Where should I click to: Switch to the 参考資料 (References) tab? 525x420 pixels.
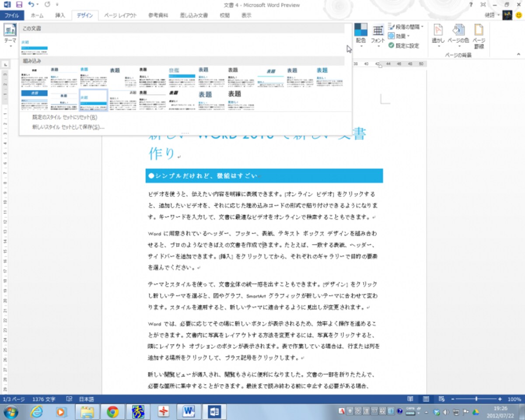158,15
